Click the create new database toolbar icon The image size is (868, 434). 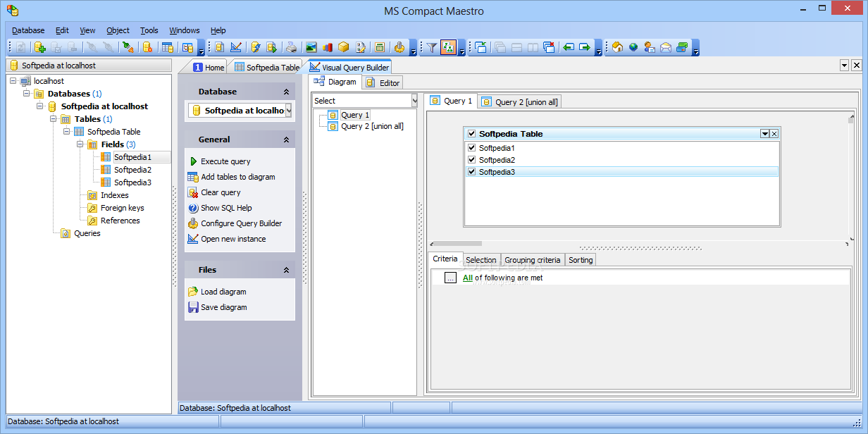[x=40, y=47]
